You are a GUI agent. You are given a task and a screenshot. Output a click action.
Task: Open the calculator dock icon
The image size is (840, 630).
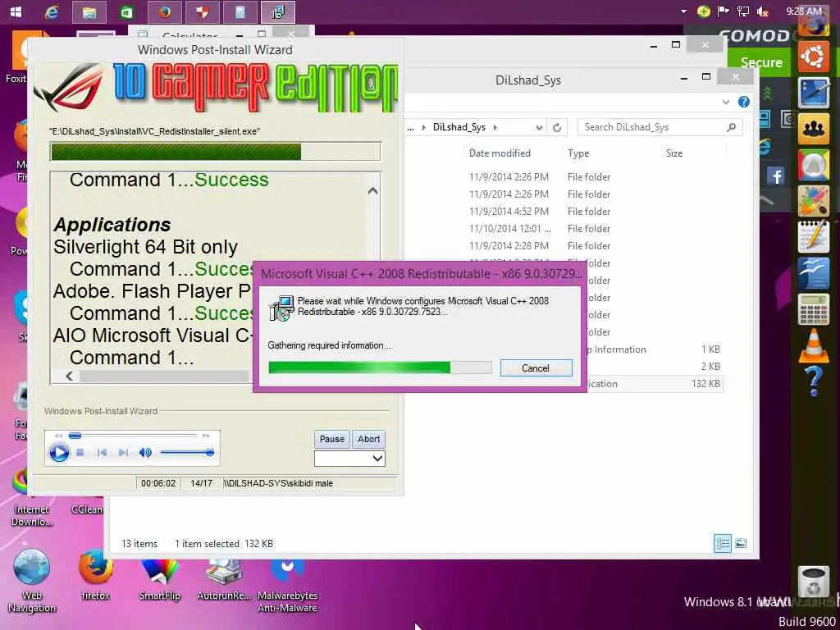coord(813,309)
